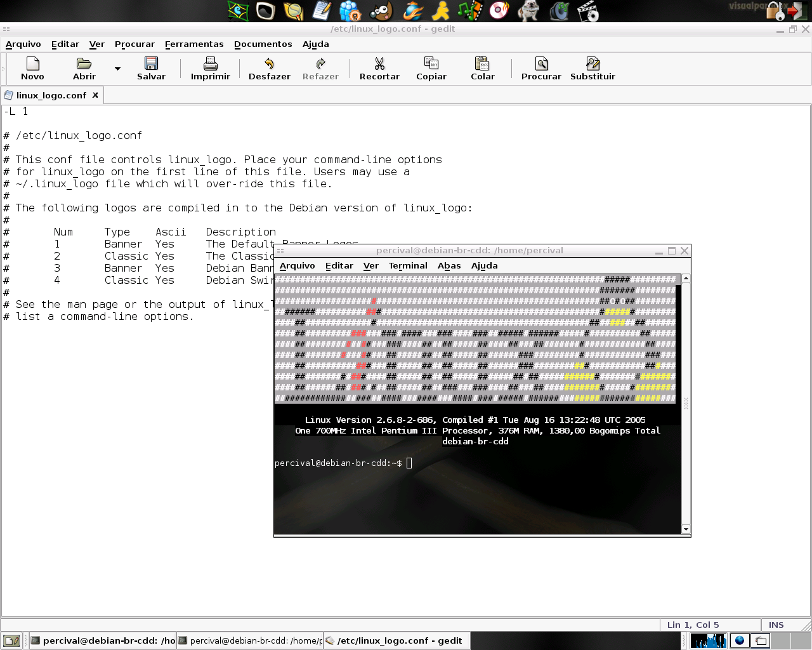Open a file with the Abrir icon
Image resolution: width=812 pixels, height=650 pixels.
[x=84, y=69]
